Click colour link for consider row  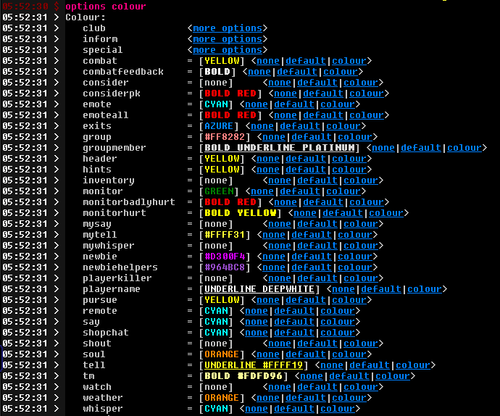pos(361,83)
